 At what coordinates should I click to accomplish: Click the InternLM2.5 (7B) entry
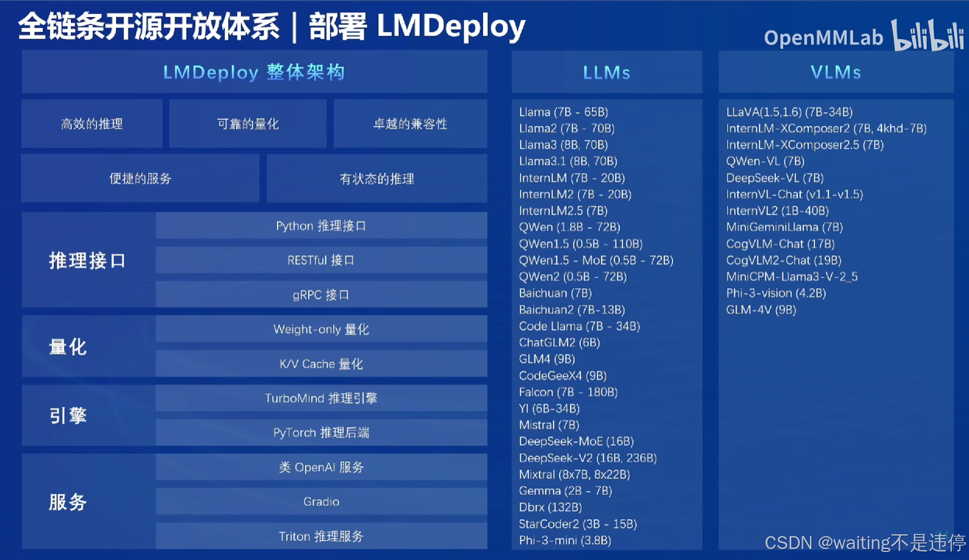coord(563,211)
